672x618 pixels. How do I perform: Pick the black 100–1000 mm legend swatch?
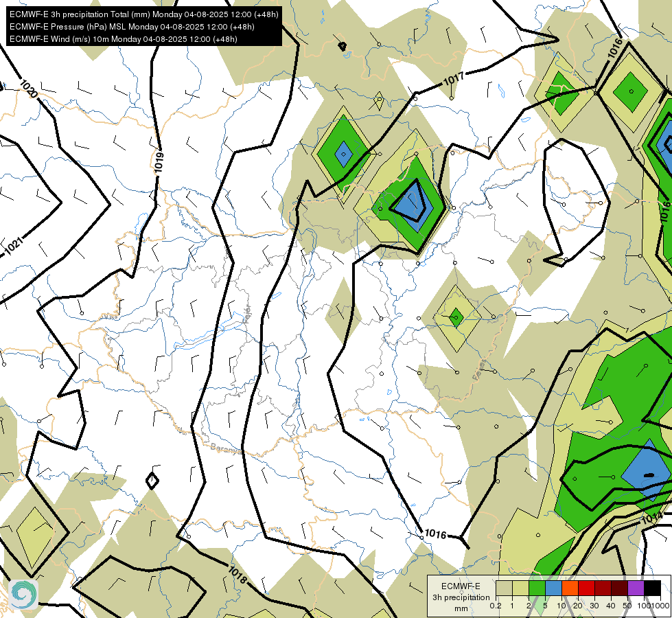(652, 588)
